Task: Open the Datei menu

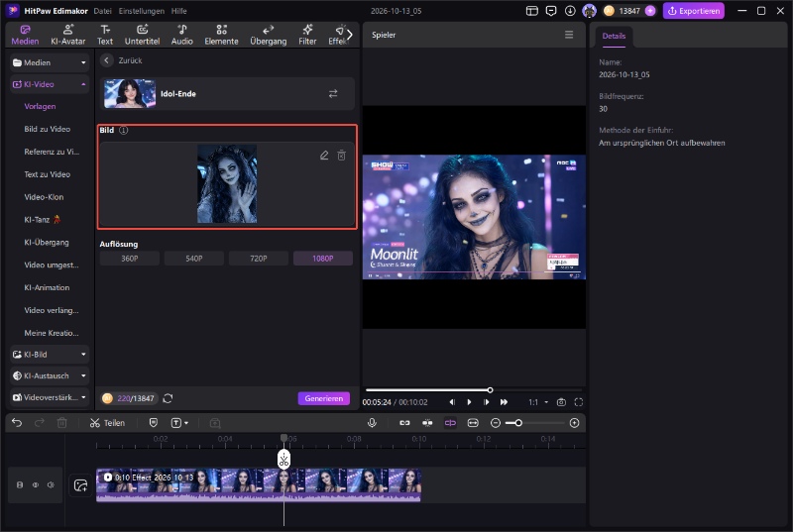Action: tap(102, 11)
